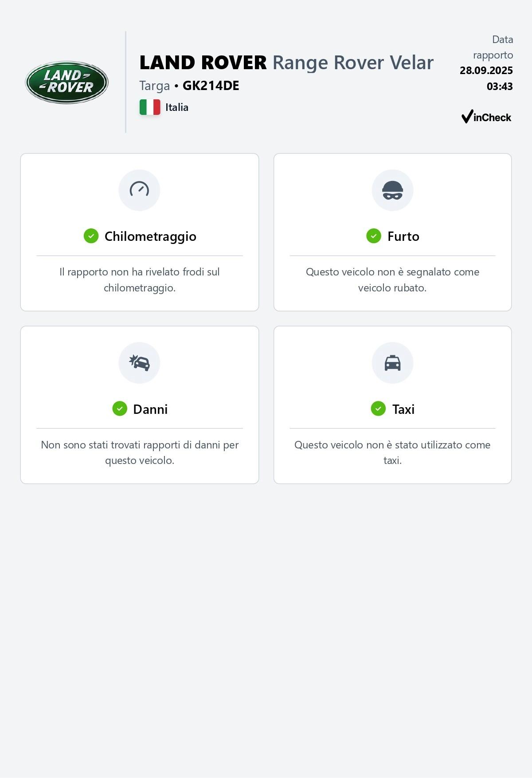
Task: Select the Danni heading
Action: coord(150,409)
